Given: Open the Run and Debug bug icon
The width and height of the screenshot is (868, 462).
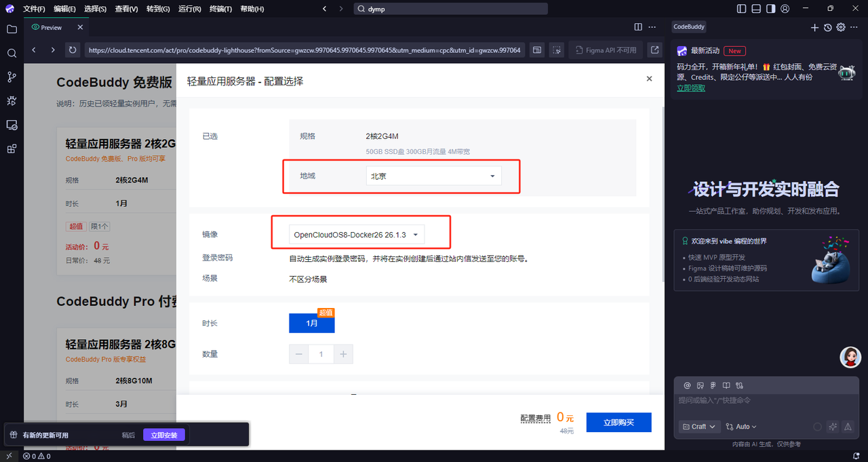Looking at the screenshot, I should [12, 101].
